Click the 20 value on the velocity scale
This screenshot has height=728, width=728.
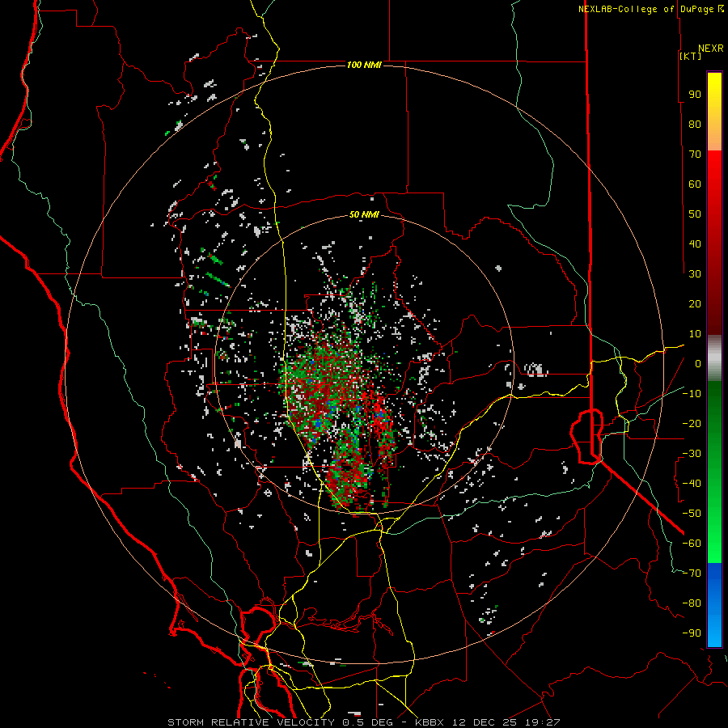(695, 303)
